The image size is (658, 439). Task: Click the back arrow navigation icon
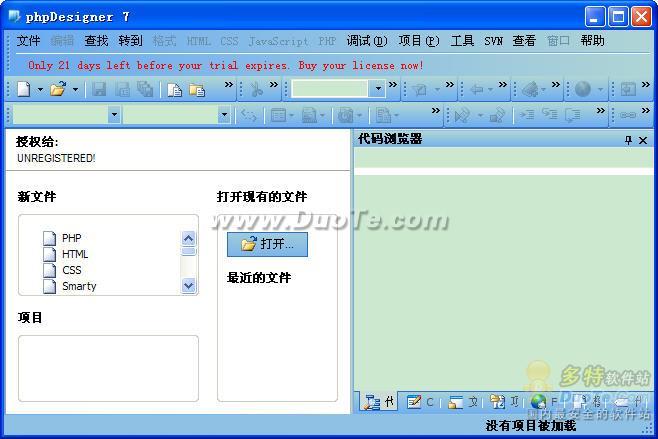tap(477, 89)
